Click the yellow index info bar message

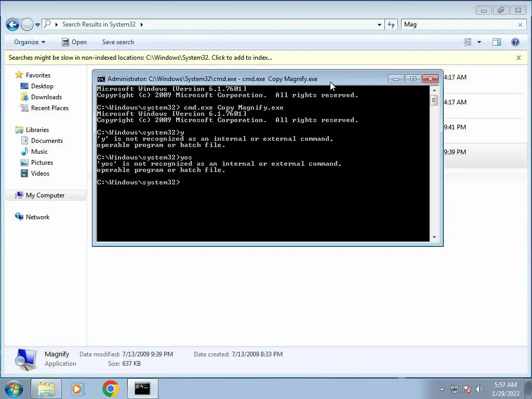[x=140, y=58]
